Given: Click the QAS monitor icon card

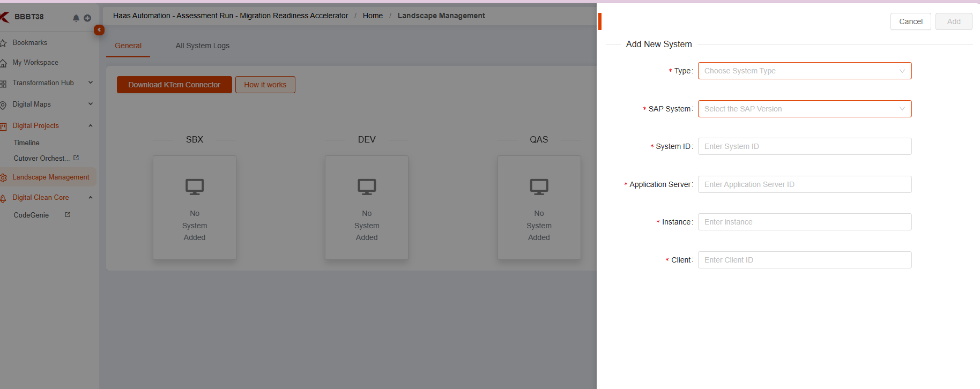Looking at the screenshot, I should (x=539, y=208).
